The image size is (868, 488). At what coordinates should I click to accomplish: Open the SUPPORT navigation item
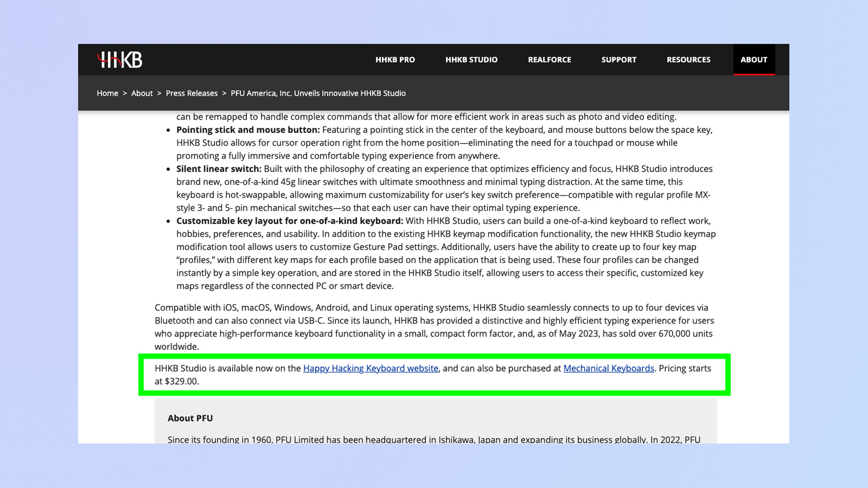(618, 60)
